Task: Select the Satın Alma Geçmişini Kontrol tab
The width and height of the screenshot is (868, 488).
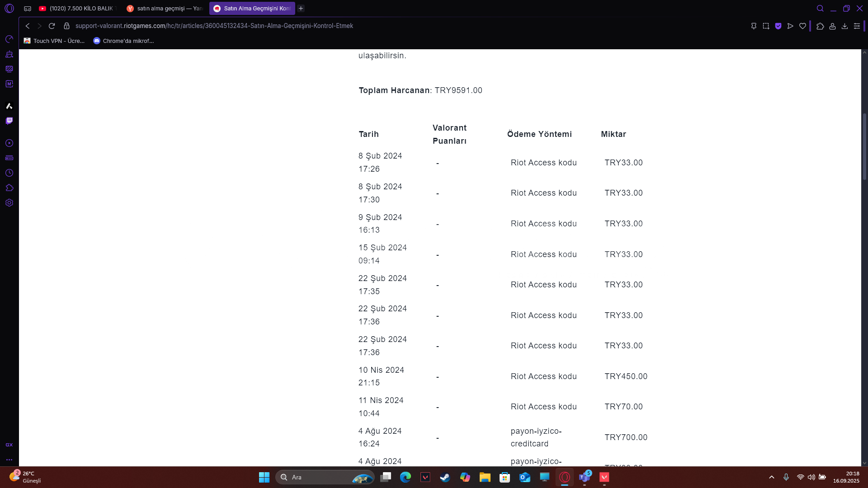Action: click(x=252, y=8)
